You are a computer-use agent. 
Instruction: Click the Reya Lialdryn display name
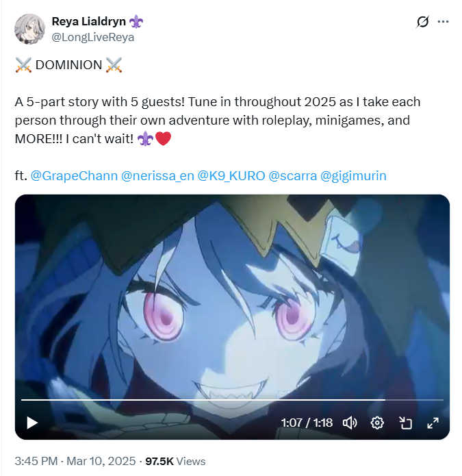click(x=88, y=21)
